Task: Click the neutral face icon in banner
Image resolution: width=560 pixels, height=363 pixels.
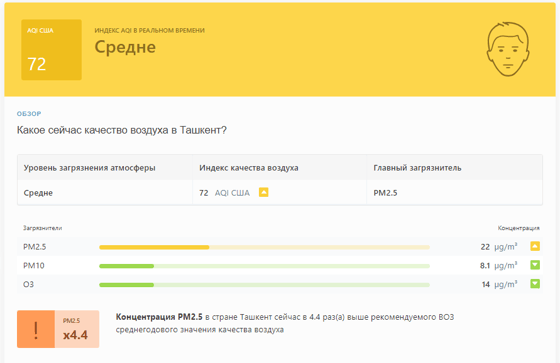Action: click(x=508, y=49)
